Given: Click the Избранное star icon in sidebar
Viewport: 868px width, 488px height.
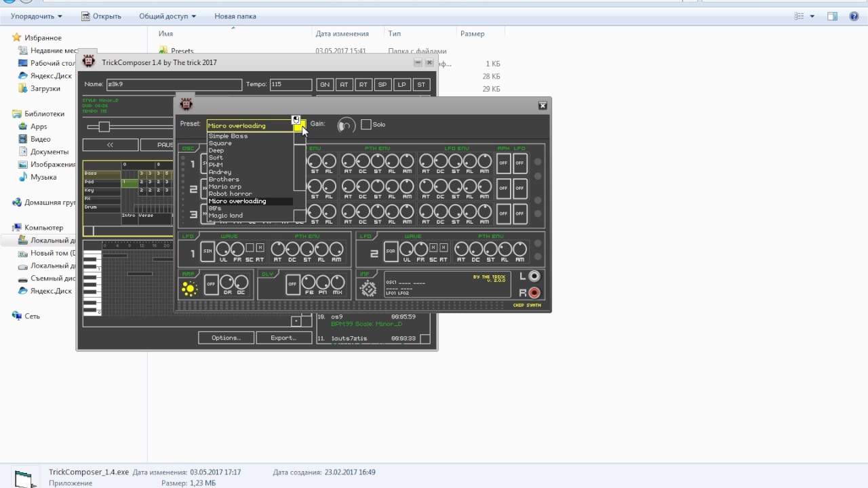Looking at the screenshot, I should tap(18, 38).
